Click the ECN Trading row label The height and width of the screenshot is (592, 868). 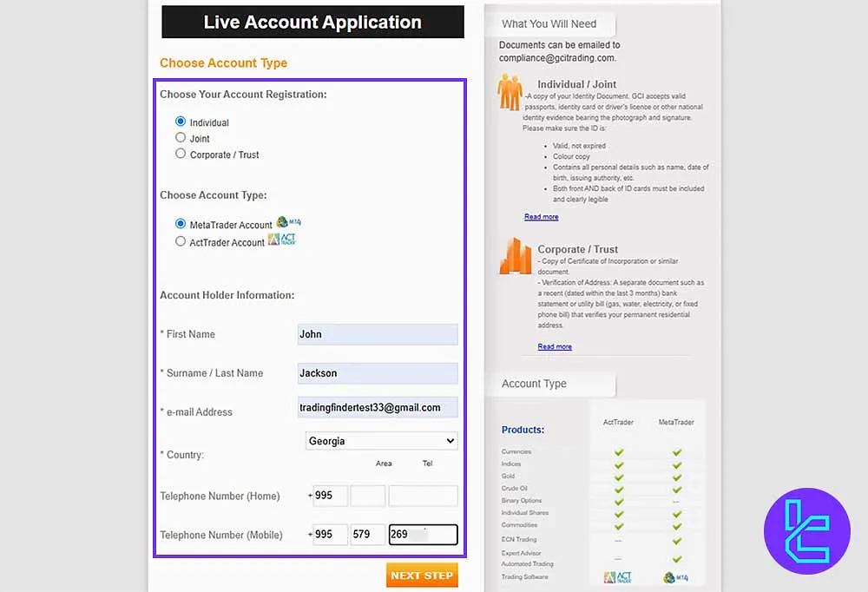(x=519, y=539)
